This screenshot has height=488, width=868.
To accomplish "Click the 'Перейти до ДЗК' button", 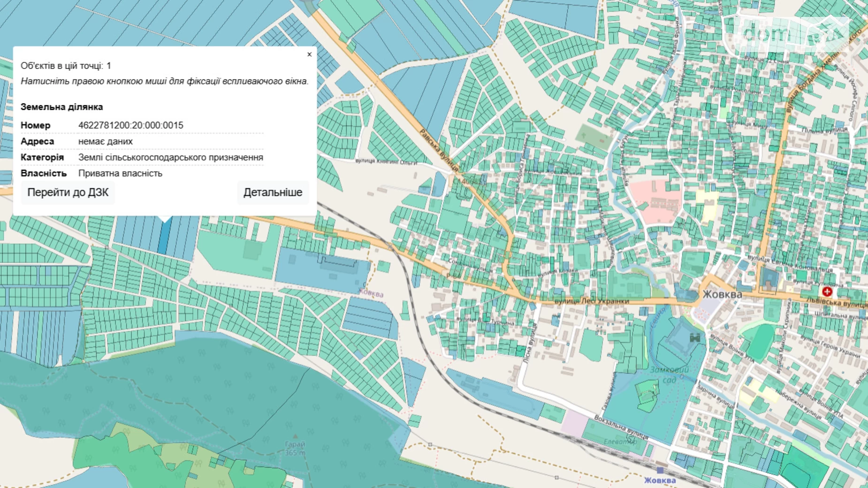I will click(68, 192).
